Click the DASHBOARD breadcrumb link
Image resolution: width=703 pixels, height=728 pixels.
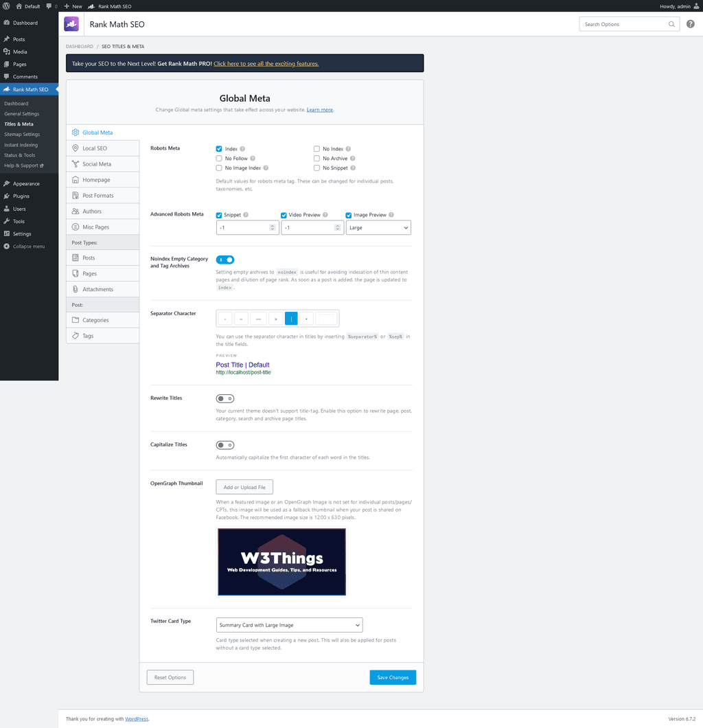(80, 47)
